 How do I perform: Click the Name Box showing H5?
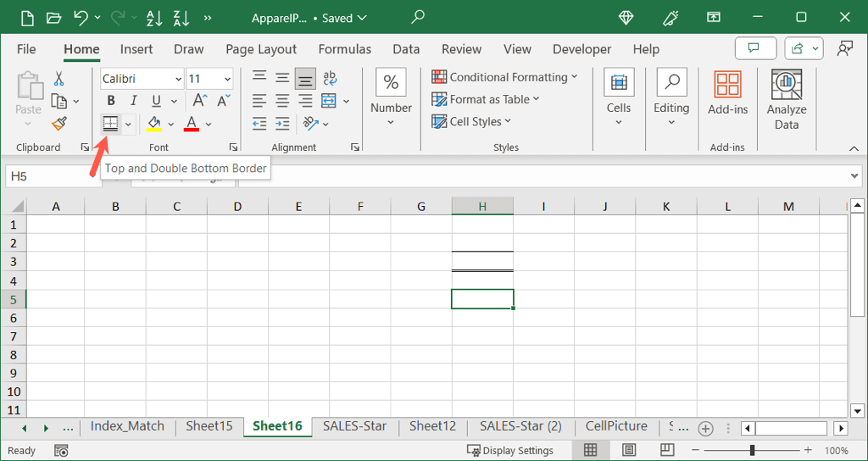(51, 175)
